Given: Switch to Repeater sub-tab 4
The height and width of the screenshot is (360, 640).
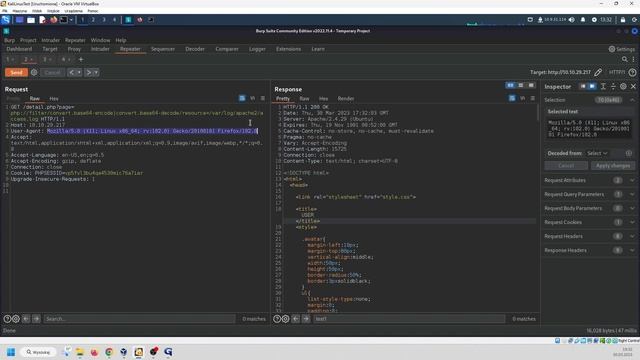Looking at the screenshot, I should (66, 60).
